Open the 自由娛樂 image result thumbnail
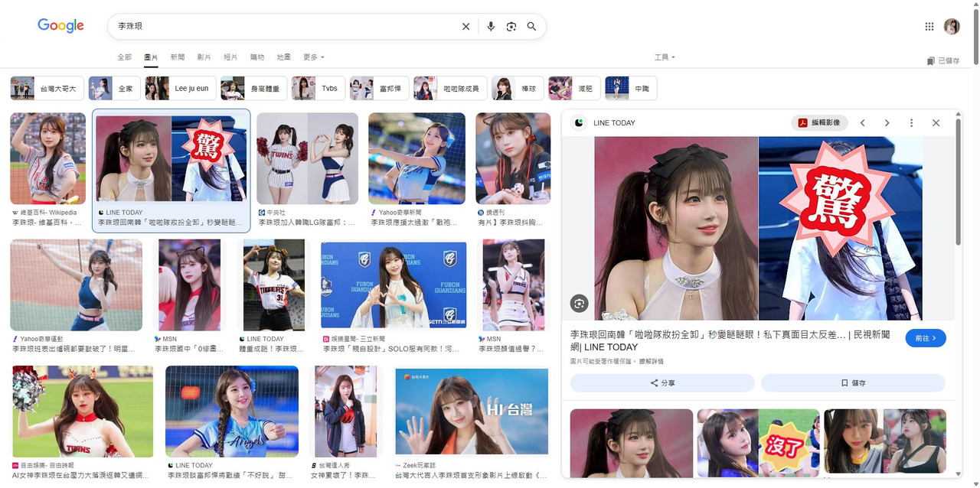Image resolution: width=980 pixels, height=488 pixels. click(x=83, y=412)
